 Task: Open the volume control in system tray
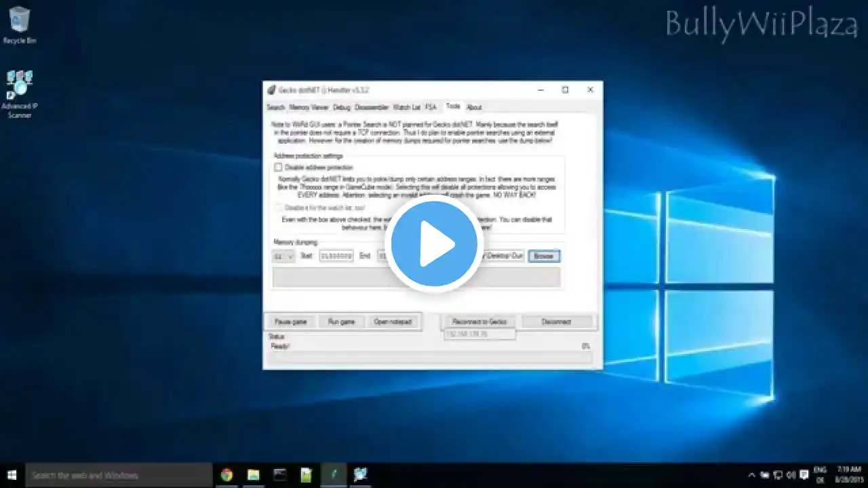(x=791, y=475)
